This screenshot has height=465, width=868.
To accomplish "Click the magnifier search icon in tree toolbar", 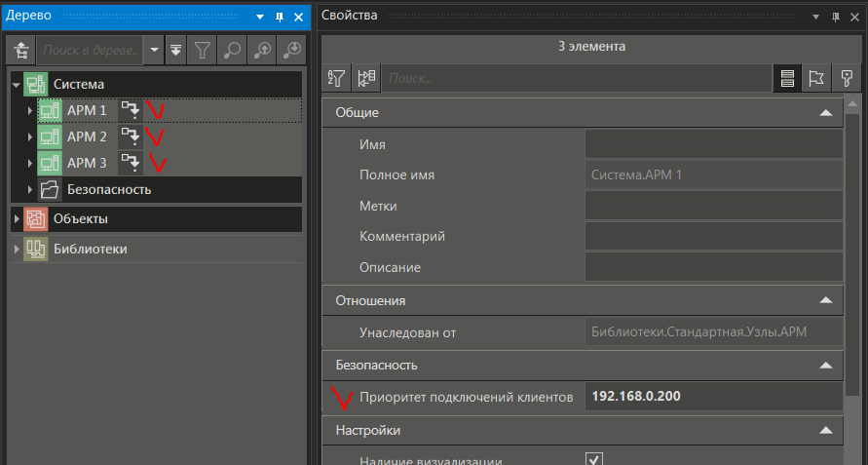I will click(232, 50).
